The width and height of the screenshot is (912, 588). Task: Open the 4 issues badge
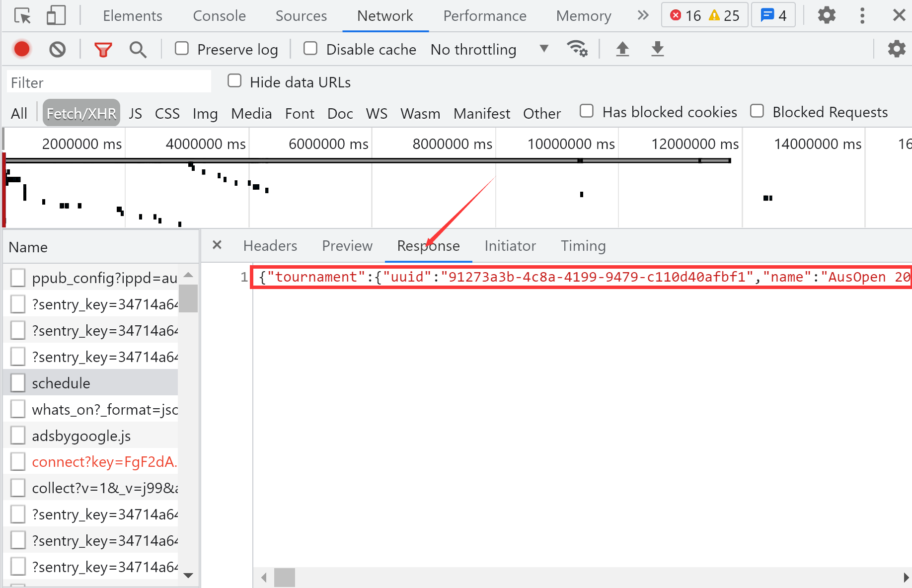tap(773, 16)
